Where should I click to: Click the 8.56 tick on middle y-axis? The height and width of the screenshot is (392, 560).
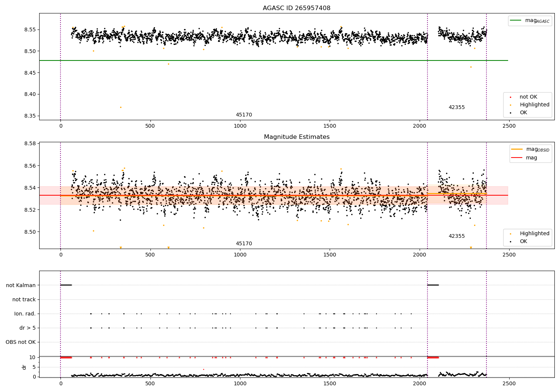tap(30, 166)
